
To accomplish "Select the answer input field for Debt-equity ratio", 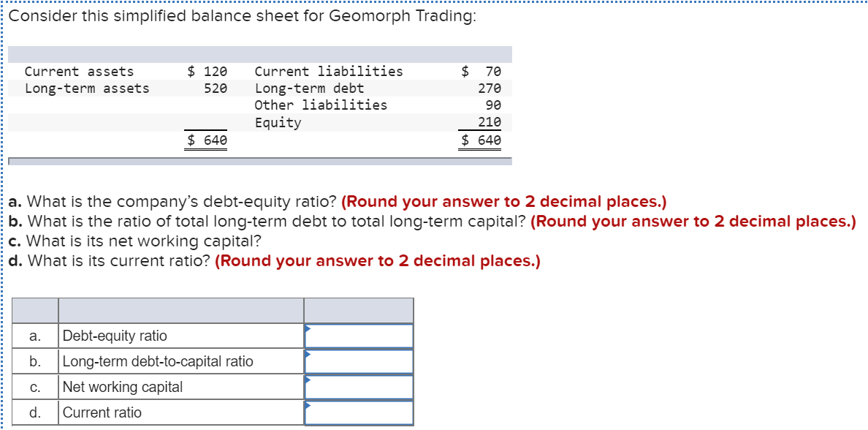I will pos(362,335).
